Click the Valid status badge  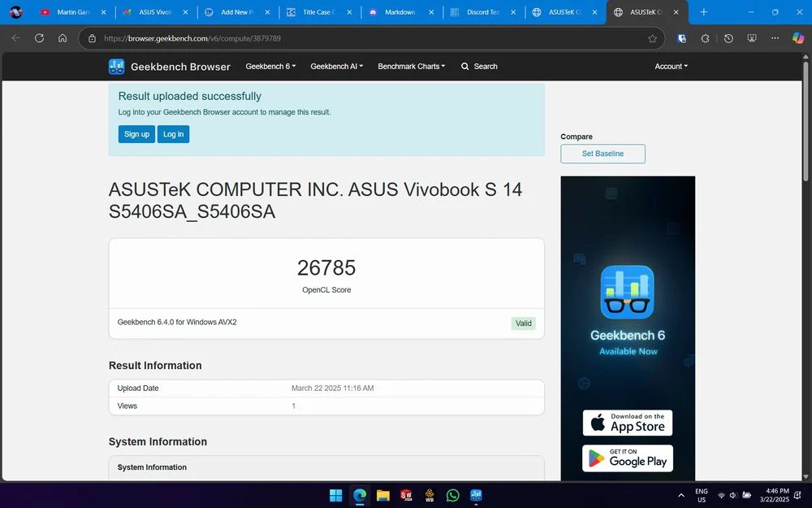point(523,323)
